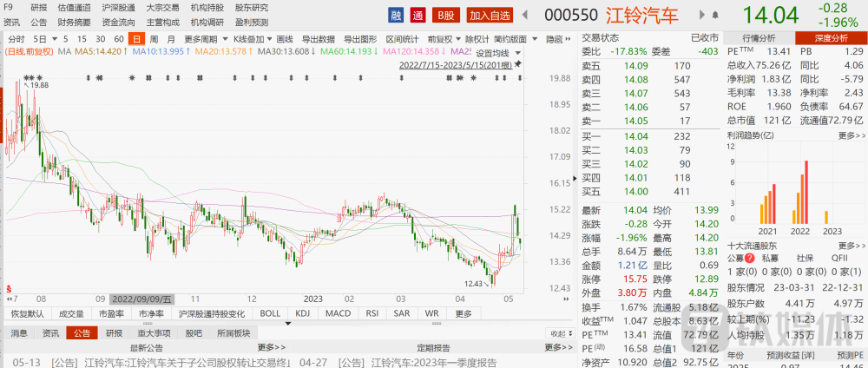Click the bell alert icon beside stock name

coord(715,15)
